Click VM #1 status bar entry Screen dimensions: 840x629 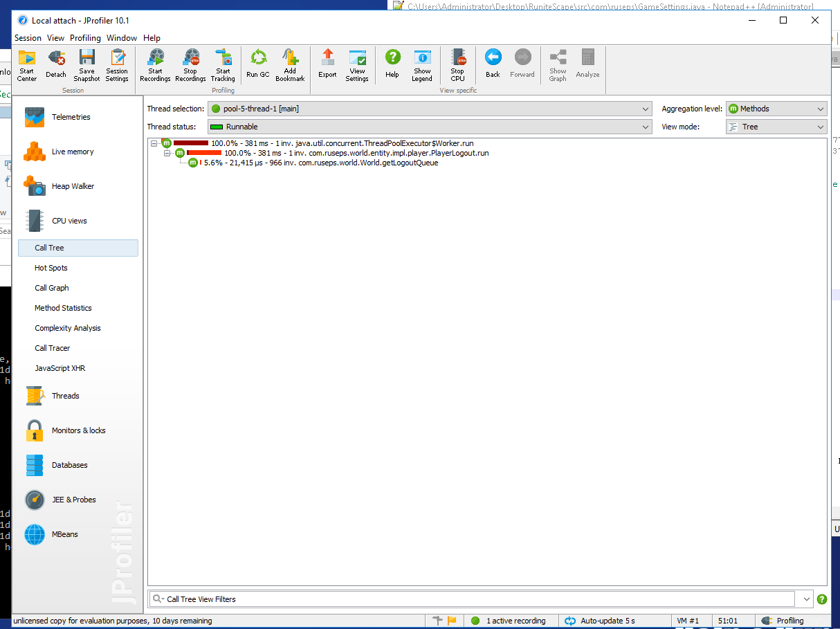[687, 621]
